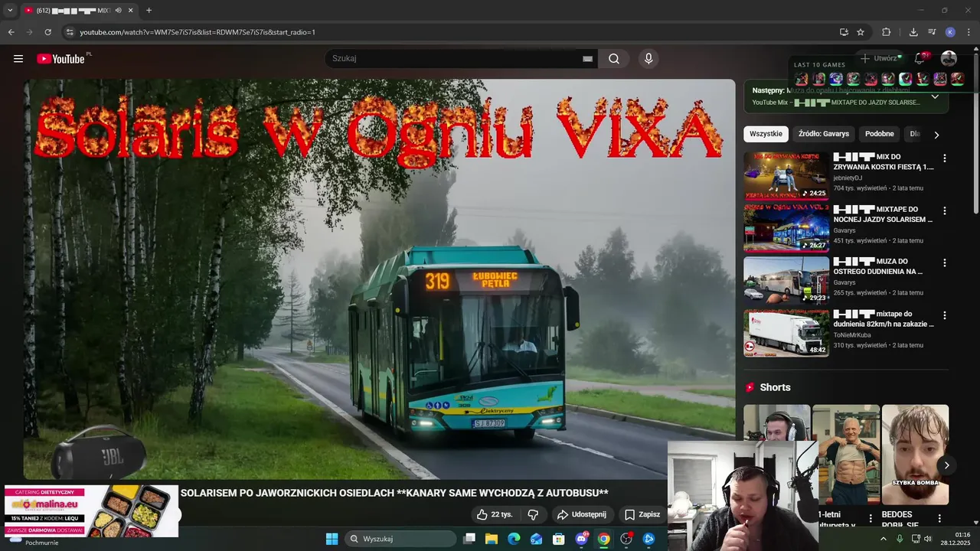Select the Wszystkie filter chip
This screenshot has height=551, width=980.
tap(766, 134)
